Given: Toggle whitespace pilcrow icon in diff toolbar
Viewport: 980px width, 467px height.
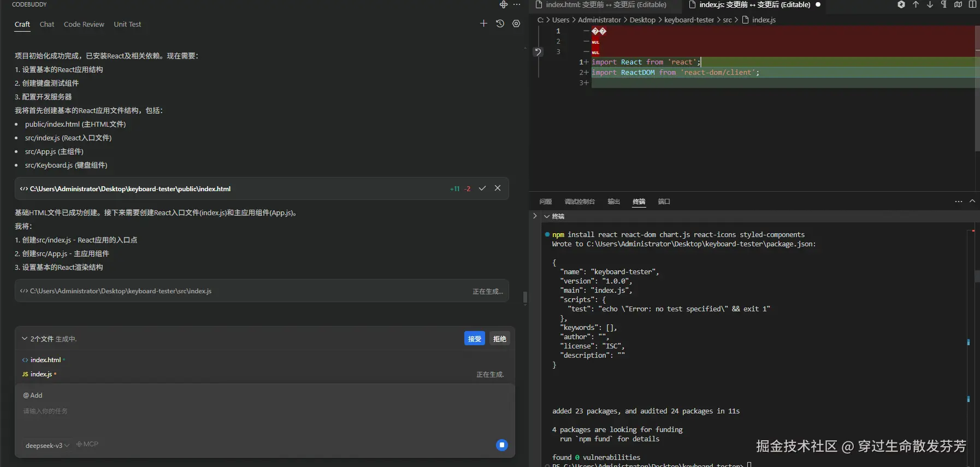Looking at the screenshot, I should [x=943, y=4].
